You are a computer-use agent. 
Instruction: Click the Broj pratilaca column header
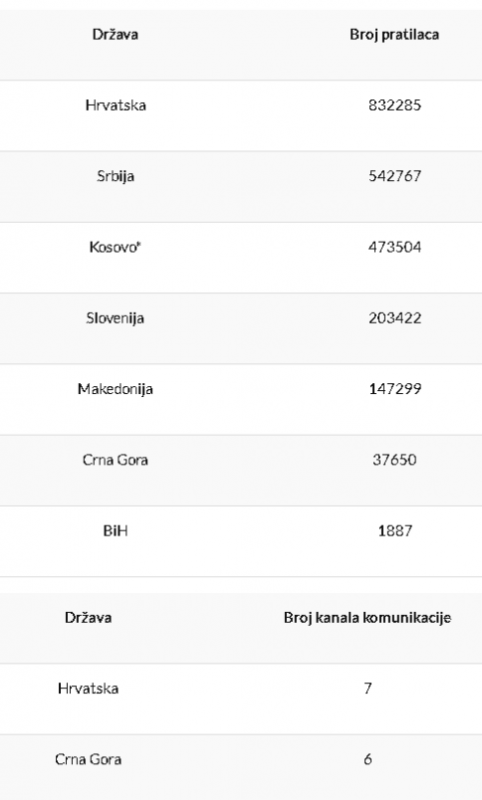[x=394, y=35]
